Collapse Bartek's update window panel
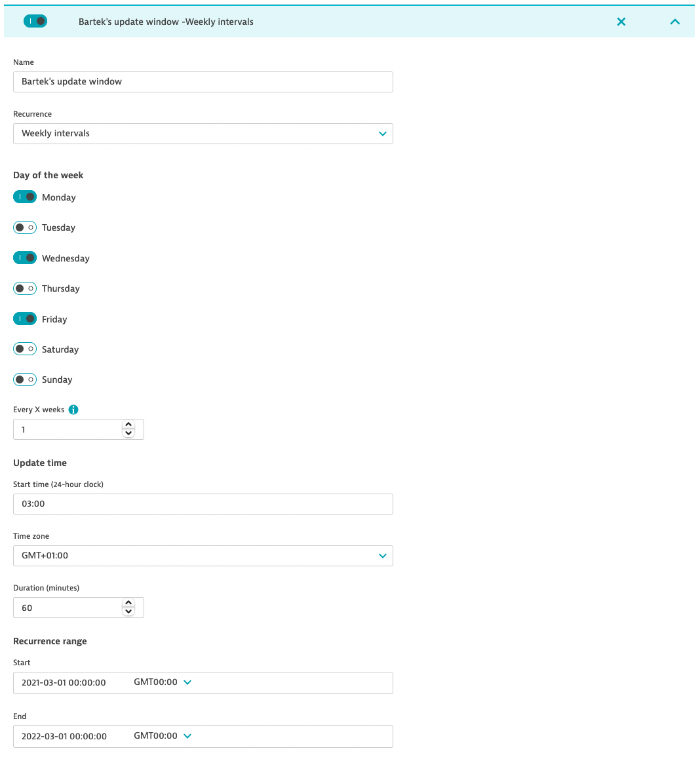700x759 pixels. click(x=675, y=22)
